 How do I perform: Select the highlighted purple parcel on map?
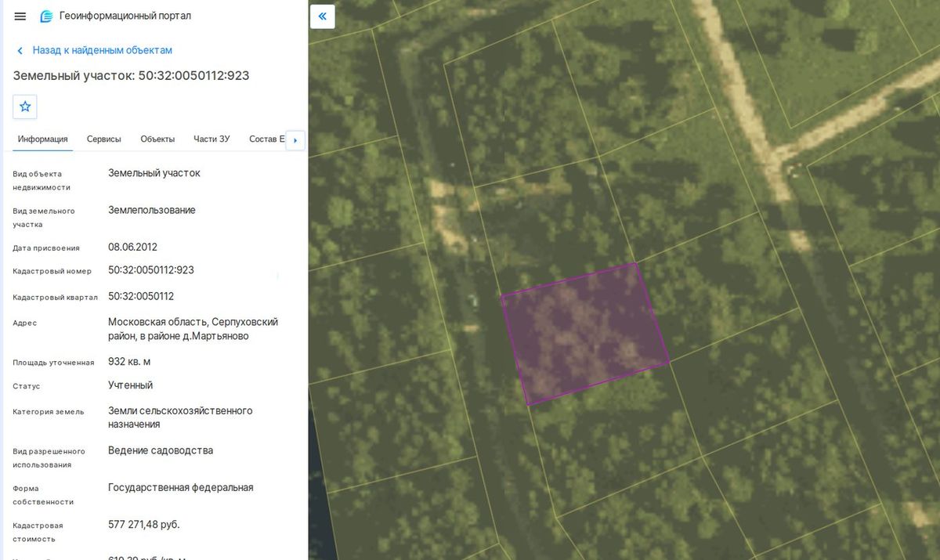(585, 333)
